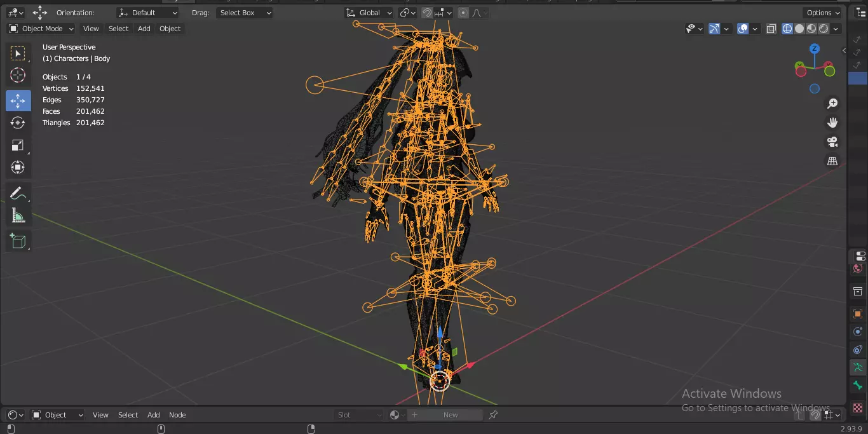Open View menu in 3D viewport
868x434 pixels.
(x=91, y=29)
